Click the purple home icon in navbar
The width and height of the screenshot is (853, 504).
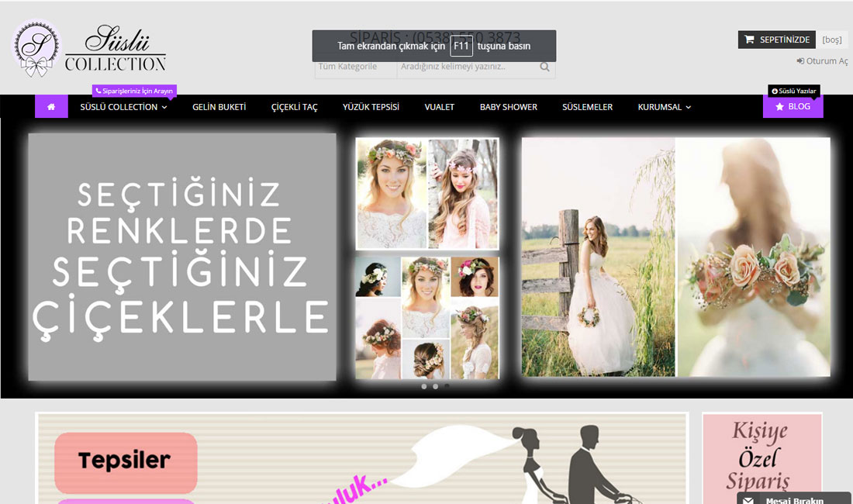click(x=51, y=106)
